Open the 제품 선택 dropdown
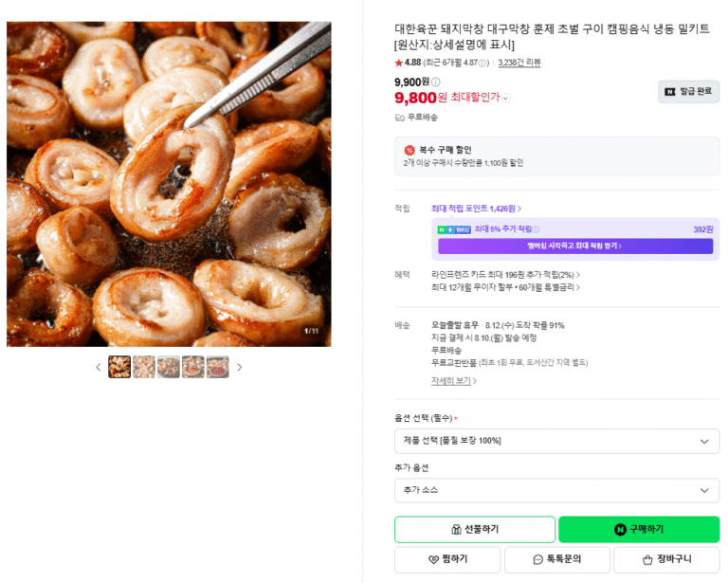The height and width of the screenshot is (583, 728). point(556,441)
